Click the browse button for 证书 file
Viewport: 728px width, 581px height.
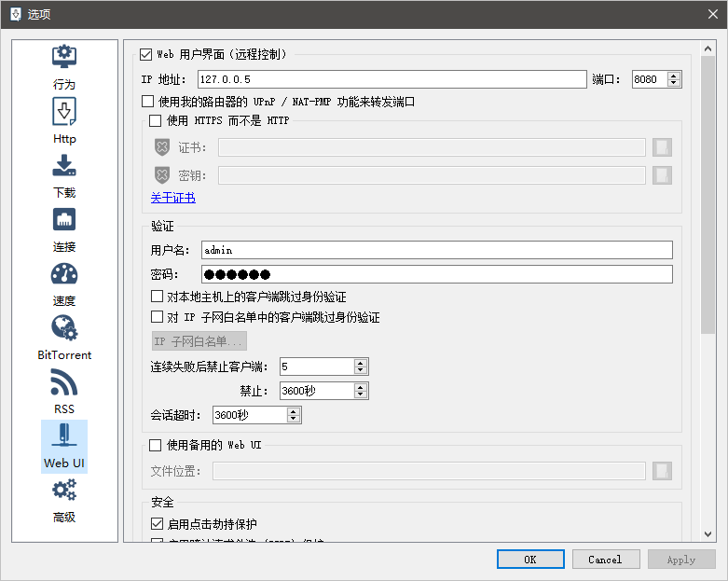point(662,147)
